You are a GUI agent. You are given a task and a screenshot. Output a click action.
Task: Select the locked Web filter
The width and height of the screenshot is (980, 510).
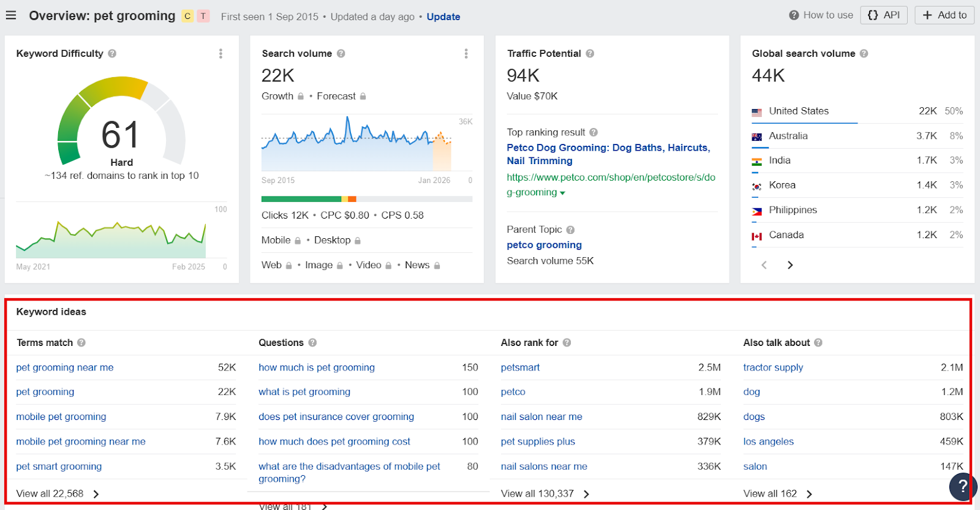[x=276, y=265]
